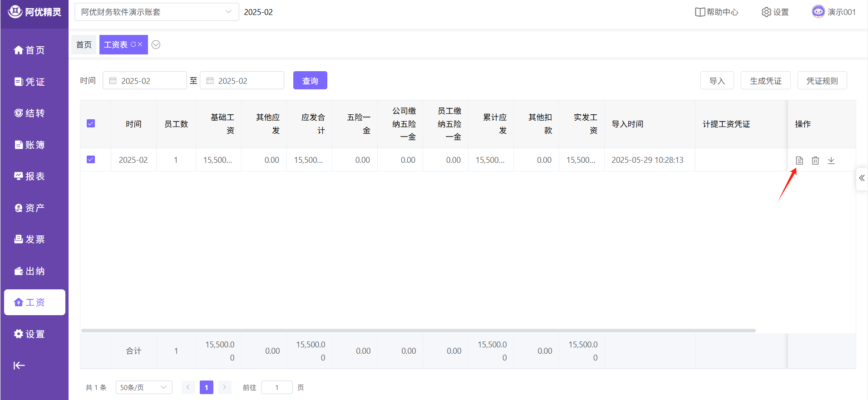Expand the tab options circle-arrow menu

click(156, 44)
